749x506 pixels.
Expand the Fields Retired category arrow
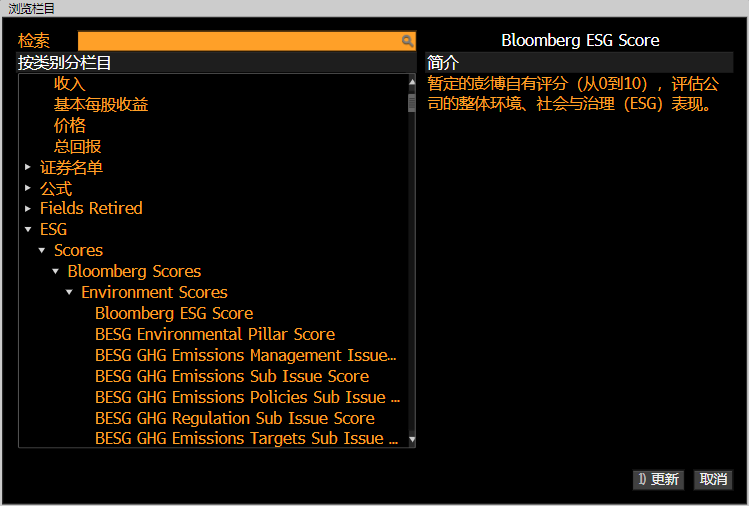tap(28, 209)
